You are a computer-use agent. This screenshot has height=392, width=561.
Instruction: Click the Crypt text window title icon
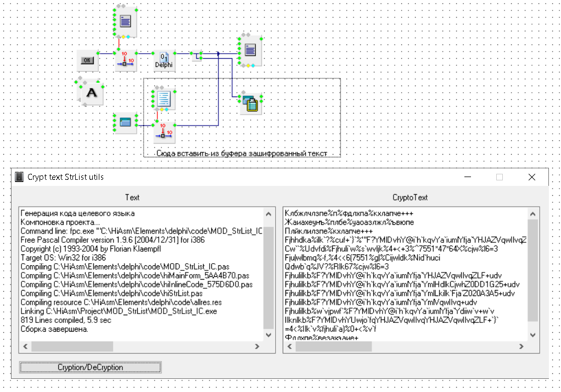point(19,177)
